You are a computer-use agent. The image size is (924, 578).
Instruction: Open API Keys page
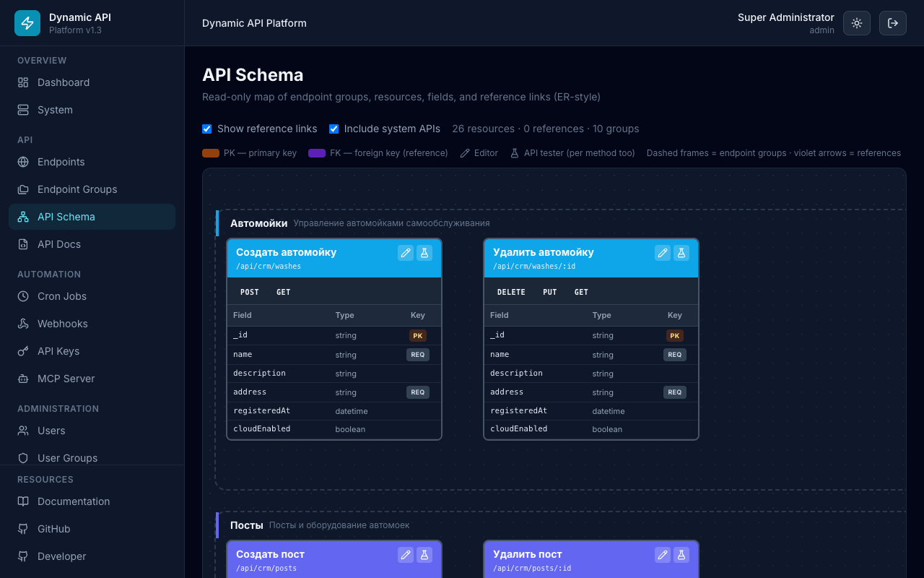point(92,351)
